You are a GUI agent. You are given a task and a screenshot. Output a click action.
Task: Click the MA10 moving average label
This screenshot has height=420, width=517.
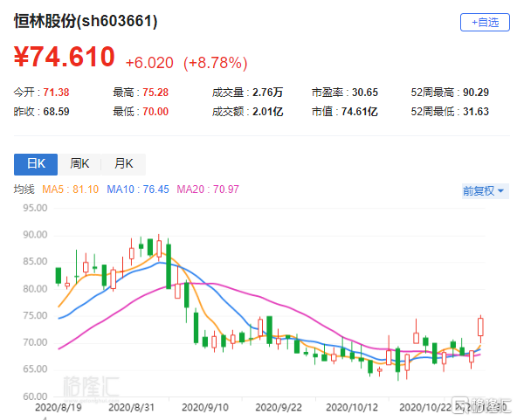pyautogui.click(x=138, y=189)
